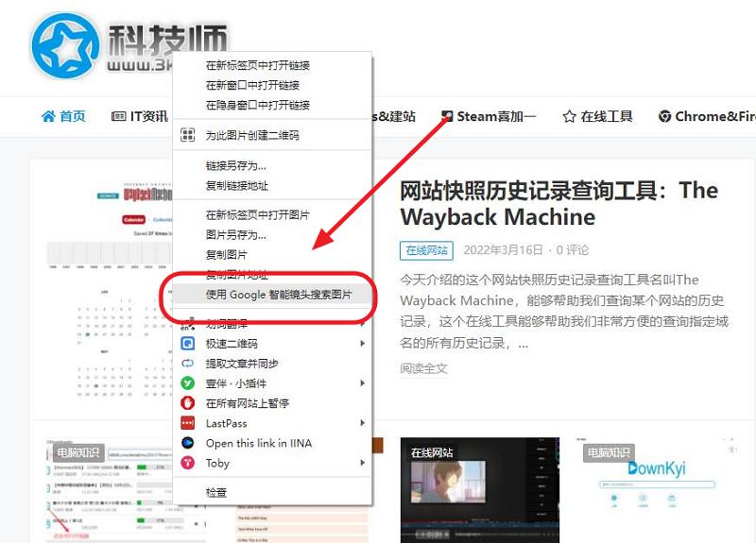Open the DownKyi article thumbnail
This screenshot has width=756, height=543.
(657, 490)
